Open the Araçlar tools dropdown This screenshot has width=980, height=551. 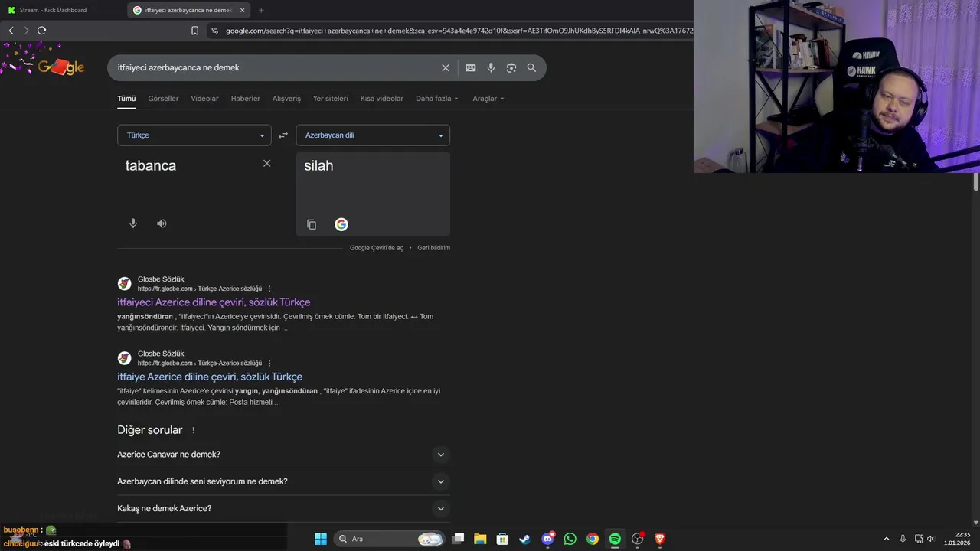tap(488, 99)
